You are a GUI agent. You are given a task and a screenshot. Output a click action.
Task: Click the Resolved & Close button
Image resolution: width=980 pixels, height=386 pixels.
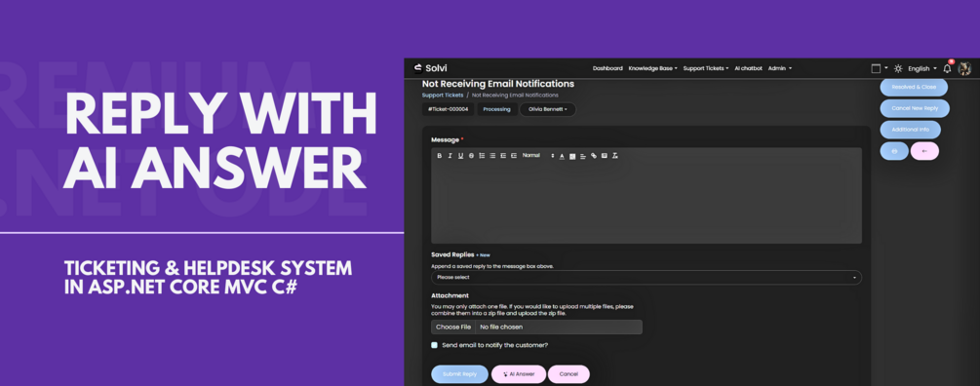pyautogui.click(x=914, y=87)
